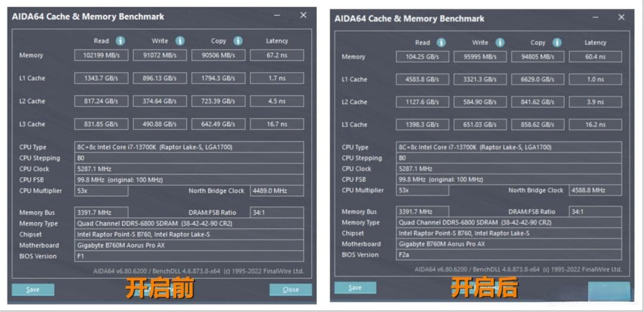
Task: Click CPU Stepping B0 in right window
Action: point(509,158)
